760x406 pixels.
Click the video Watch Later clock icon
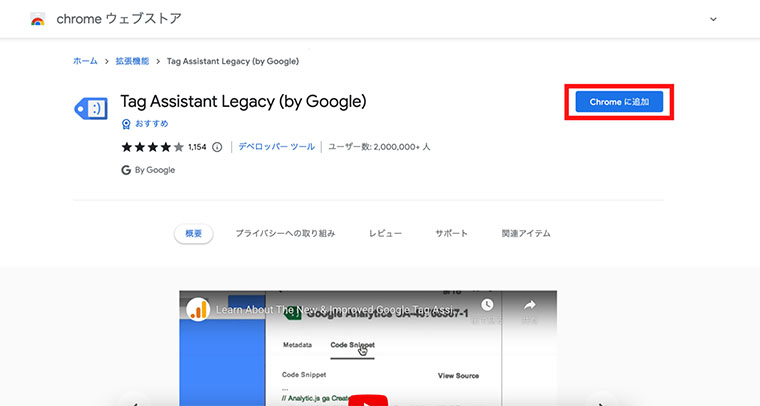(x=487, y=305)
